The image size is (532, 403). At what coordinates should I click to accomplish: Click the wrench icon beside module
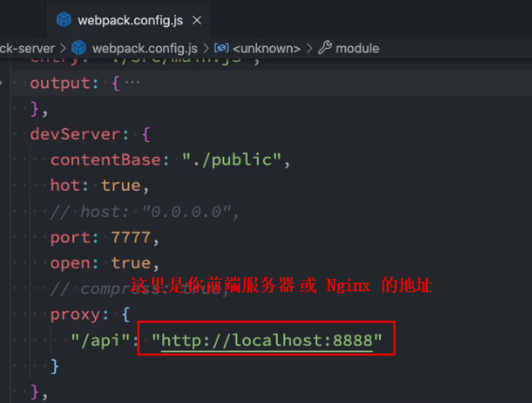[x=325, y=48]
